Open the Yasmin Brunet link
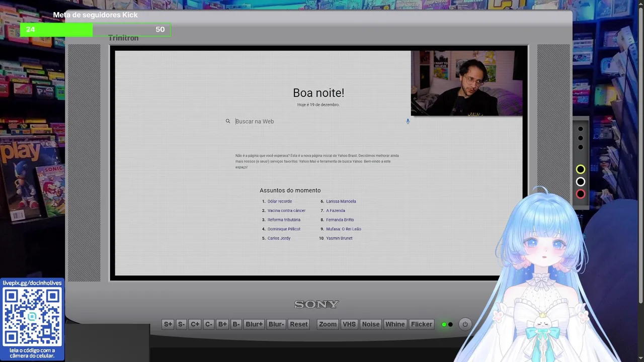Viewport: 644px width, 362px height. 339,238
